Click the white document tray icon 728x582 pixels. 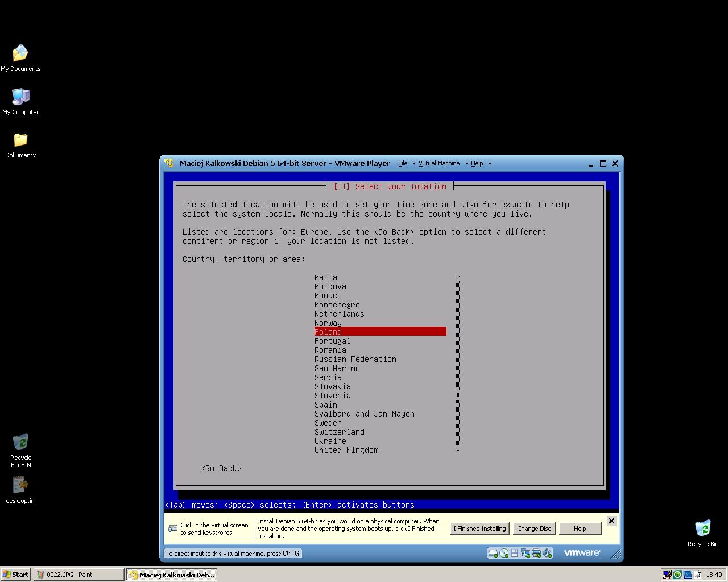coord(698,575)
